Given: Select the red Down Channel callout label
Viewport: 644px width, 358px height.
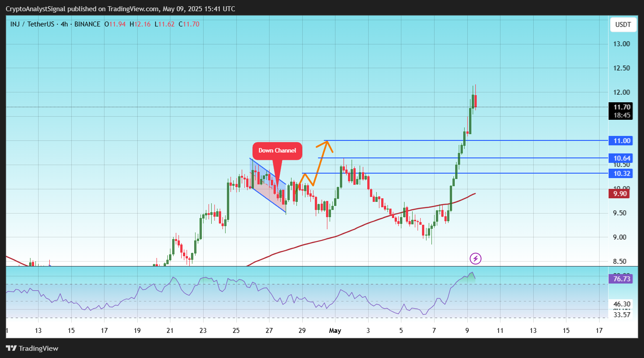Looking at the screenshot, I should 277,151.
